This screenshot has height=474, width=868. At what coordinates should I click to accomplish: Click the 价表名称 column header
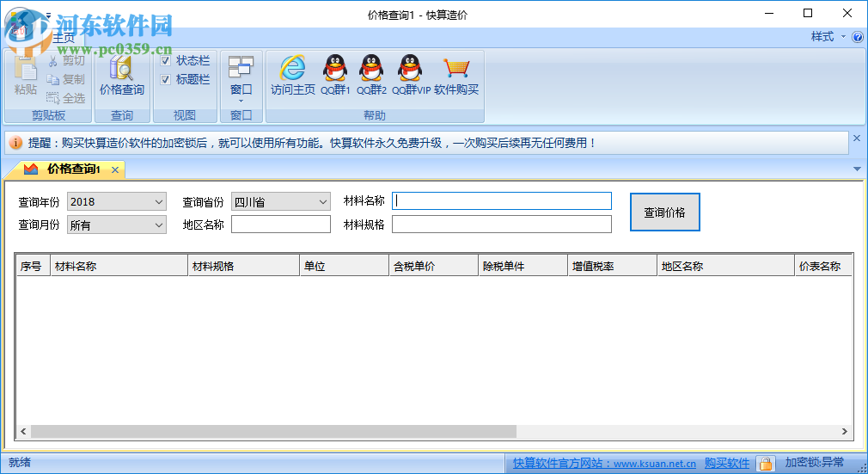(x=823, y=266)
